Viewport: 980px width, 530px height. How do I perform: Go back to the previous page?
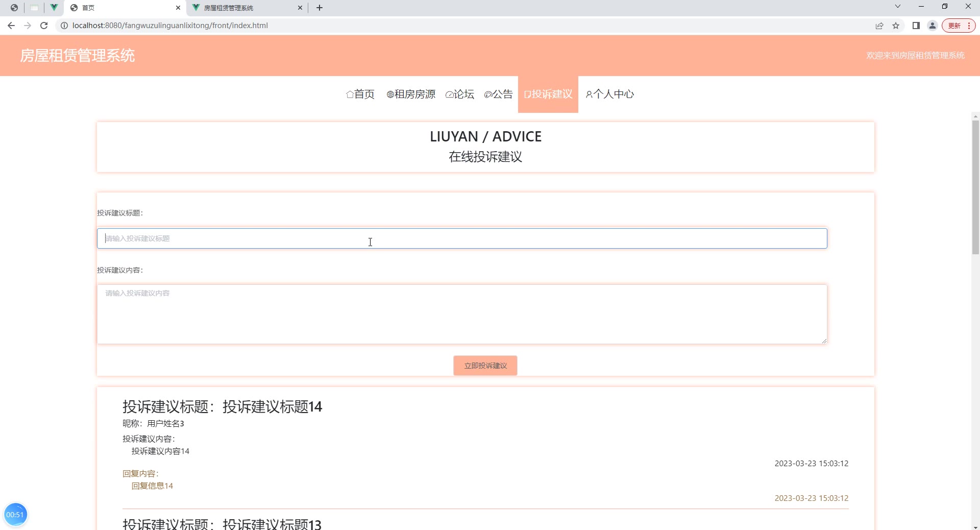(11, 26)
